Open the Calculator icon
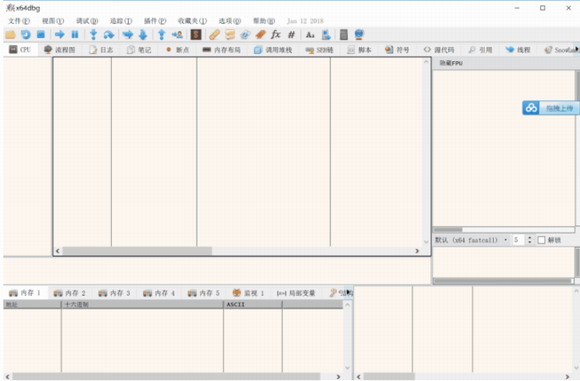 point(344,35)
